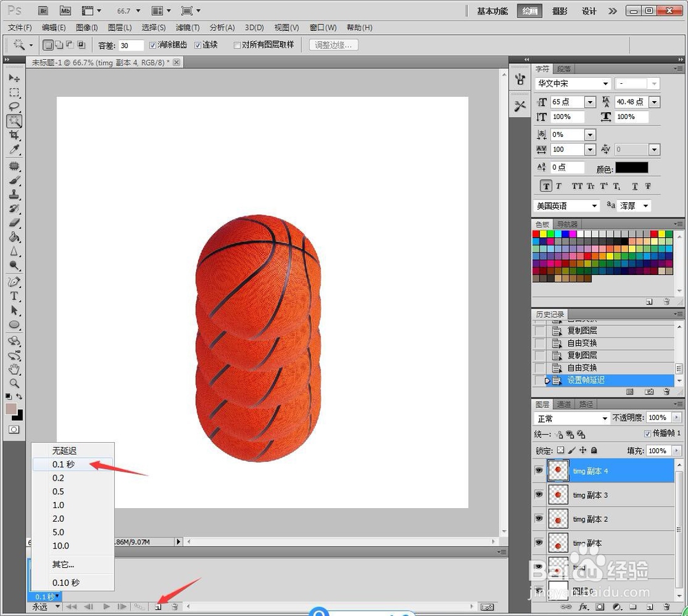This screenshot has height=616, width=688.
Task: Select the Brush tool
Action: point(14,180)
